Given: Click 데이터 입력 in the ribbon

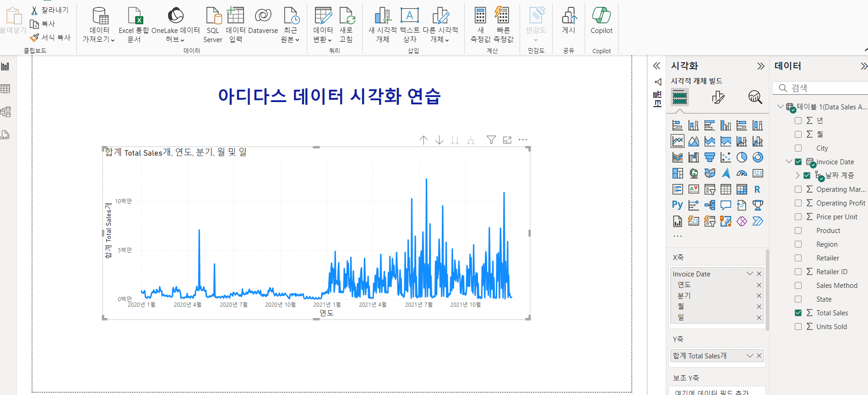Looking at the screenshot, I should click(x=236, y=25).
